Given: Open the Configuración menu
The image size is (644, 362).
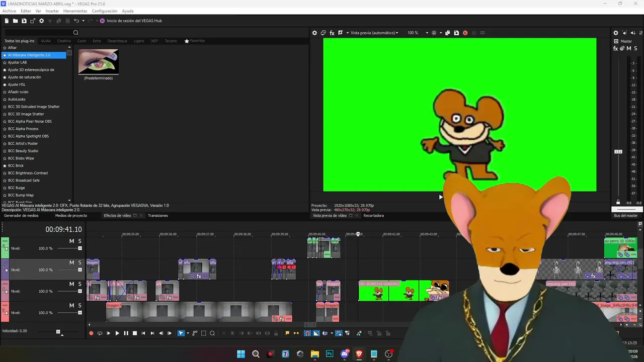Looking at the screenshot, I should click(105, 11).
